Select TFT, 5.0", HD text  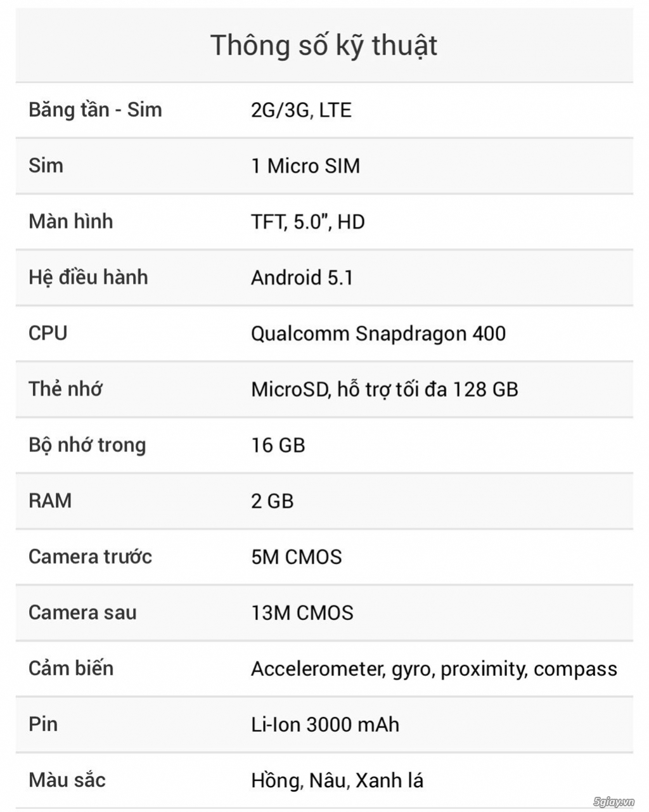(x=308, y=222)
